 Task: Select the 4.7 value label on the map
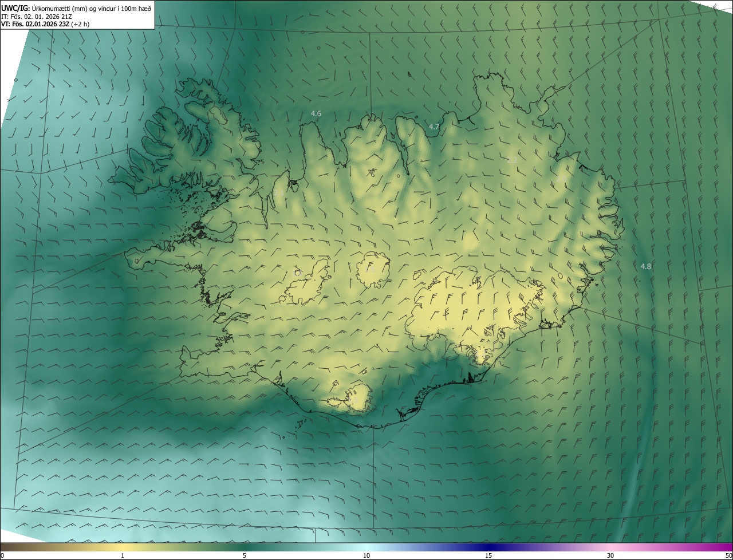(x=434, y=127)
